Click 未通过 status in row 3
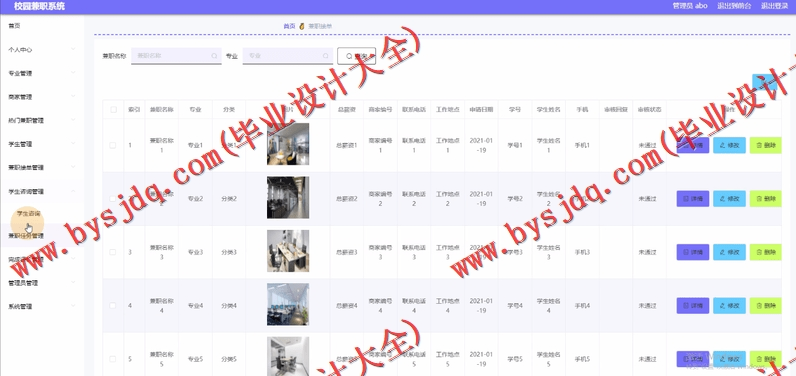 648,252
